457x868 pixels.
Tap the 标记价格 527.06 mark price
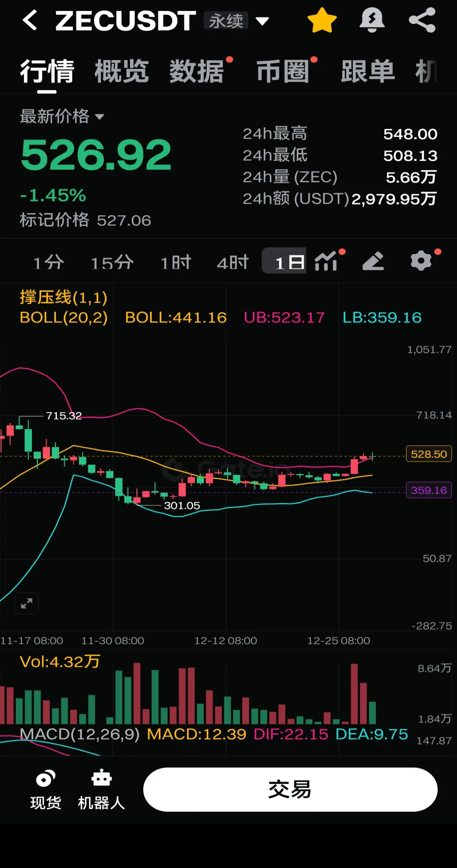85,220
